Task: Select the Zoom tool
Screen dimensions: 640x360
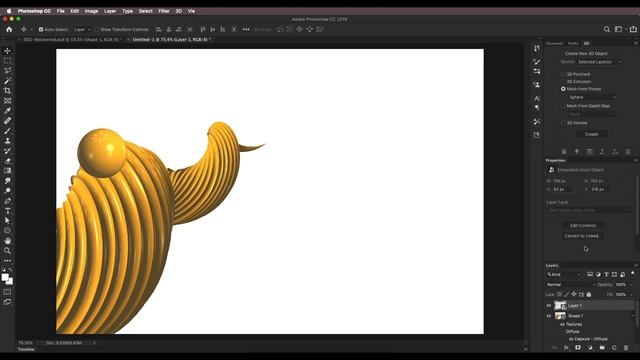Action: (x=7, y=251)
